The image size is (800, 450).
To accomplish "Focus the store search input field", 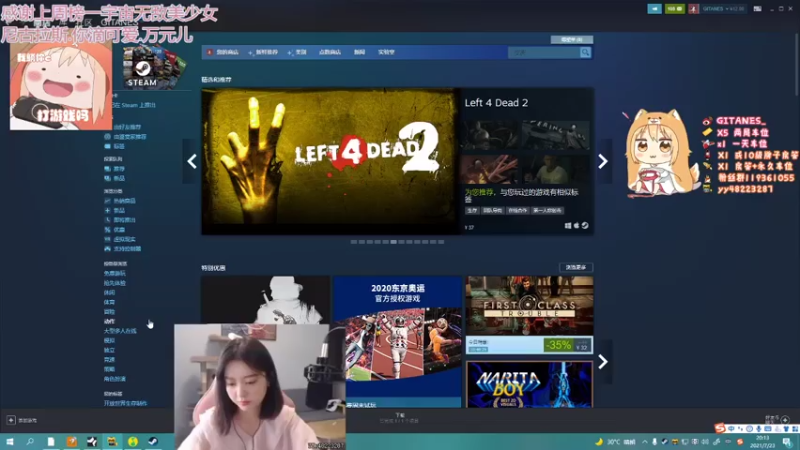I will [x=544, y=52].
